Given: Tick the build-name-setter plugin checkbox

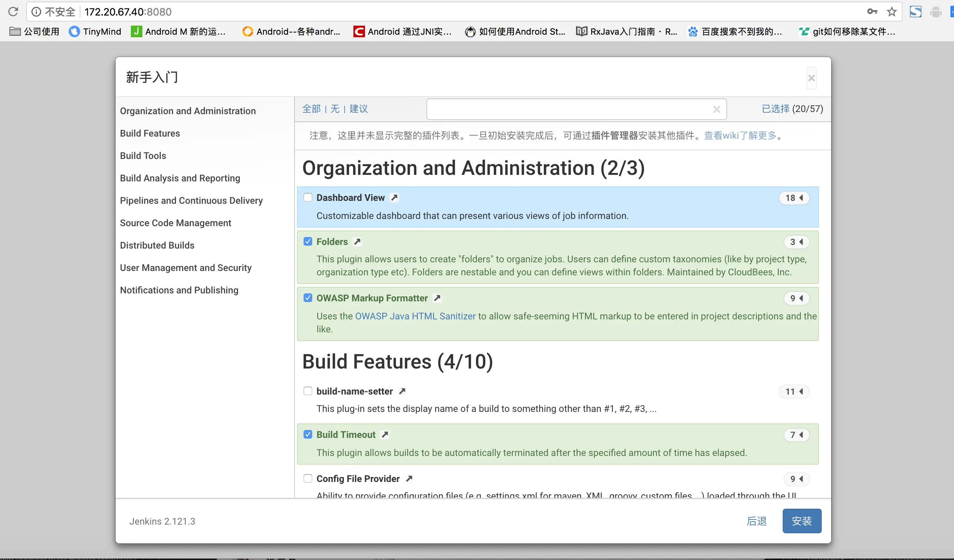Looking at the screenshot, I should 308,391.
